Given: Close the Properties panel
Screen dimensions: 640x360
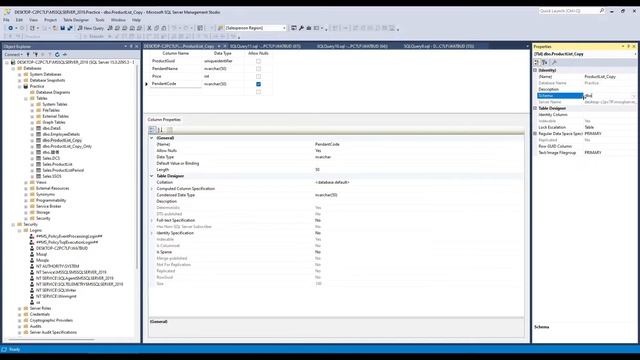Looking at the screenshot, I should [634, 47].
